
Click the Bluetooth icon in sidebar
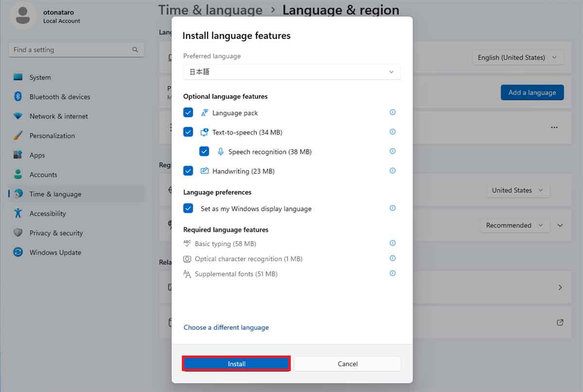pyautogui.click(x=18, y=97)
